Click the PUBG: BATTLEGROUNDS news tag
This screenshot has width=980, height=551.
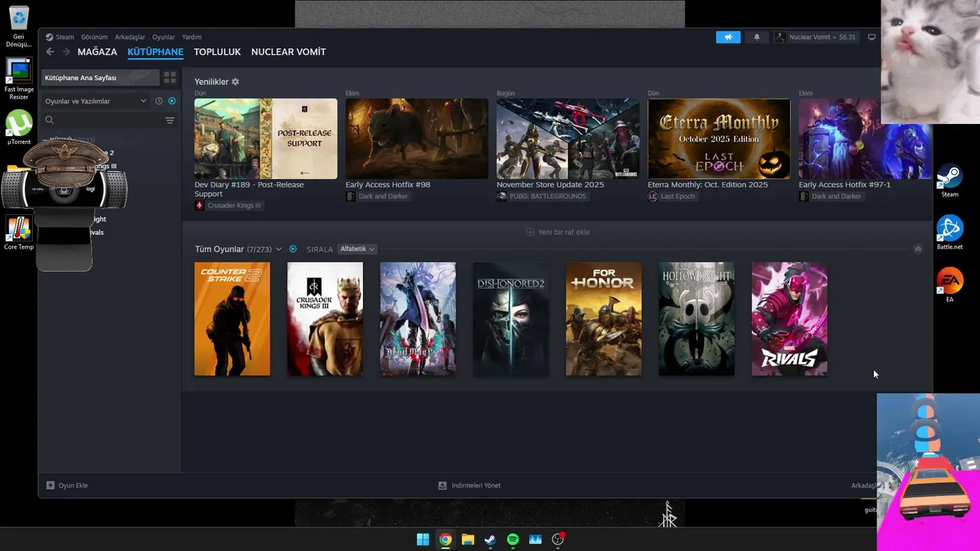(x=542, y=197)
